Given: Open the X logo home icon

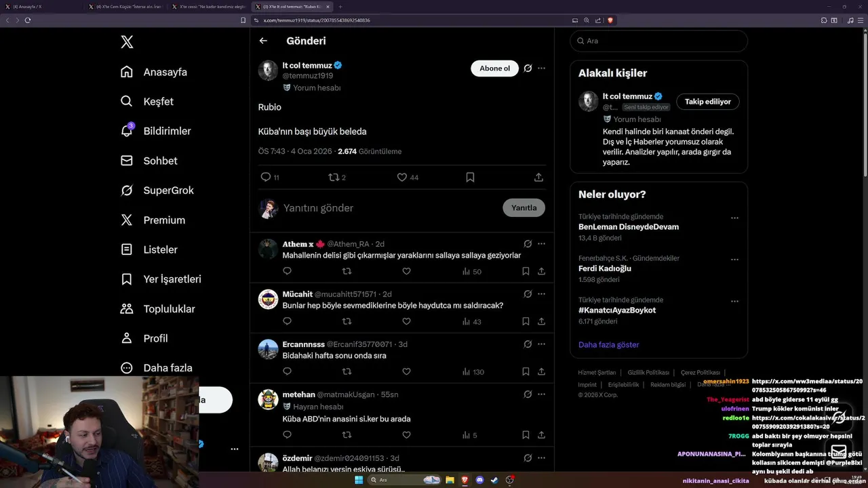Looking at the screenshot, I should [127, 42].
